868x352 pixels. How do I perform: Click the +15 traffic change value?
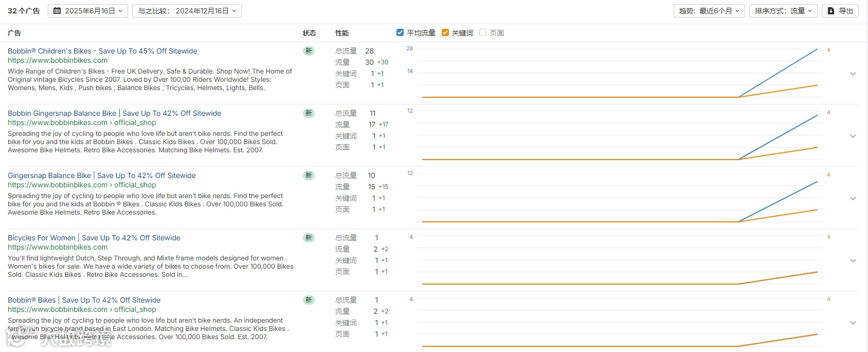tap(383, 187)
